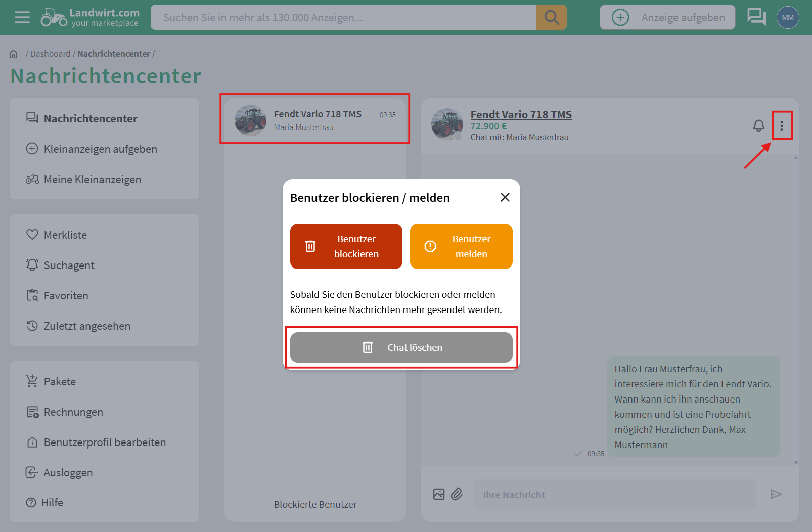Go to home via breadcrumb house icon

14,54
